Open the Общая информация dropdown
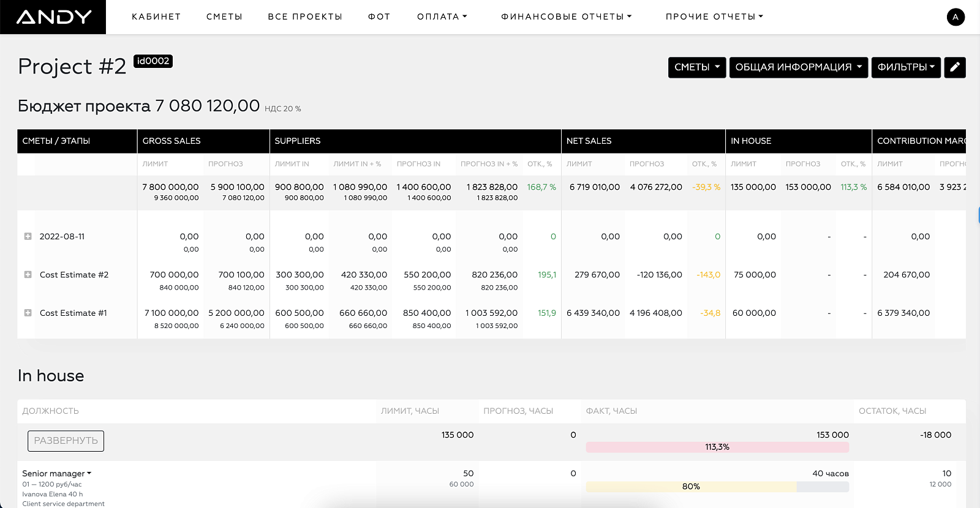The width and height of the screenshot is (980, 508). click(x=799, y=67)
